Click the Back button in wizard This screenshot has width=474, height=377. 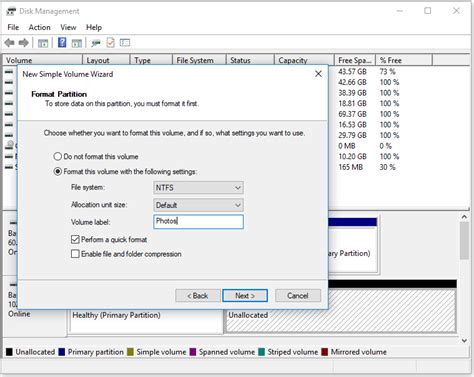click(x=198, y=296)
